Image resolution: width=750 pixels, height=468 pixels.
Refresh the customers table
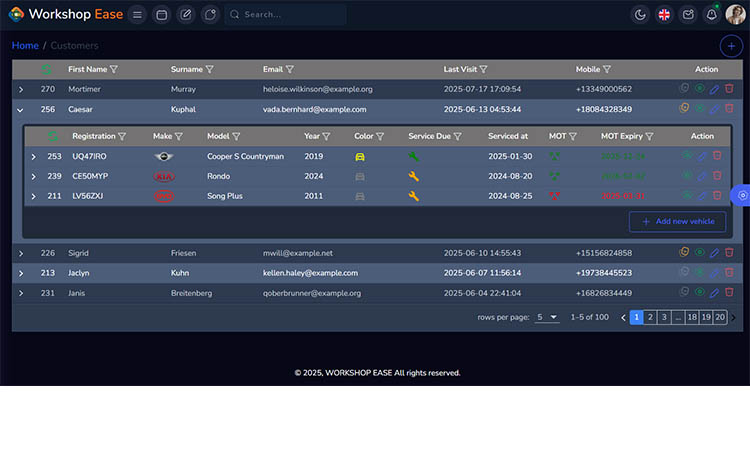point(46,69)
